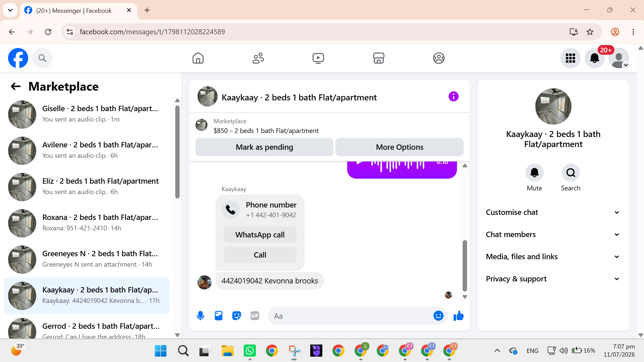Viewport: 644px width, 362px height.
Task: Attach a photo using the image icon
Action: tap(219, 316)
